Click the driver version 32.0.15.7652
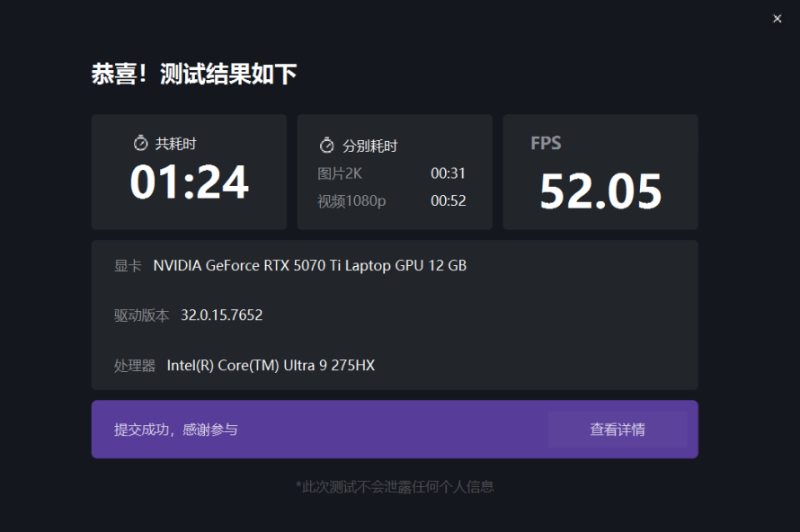This screenshot has height=532, width=800. [223, 315]
